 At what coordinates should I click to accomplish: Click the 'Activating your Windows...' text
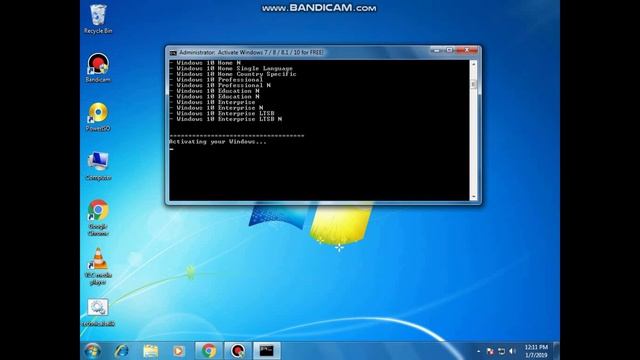pyautogui.click(x=218, y=142)
